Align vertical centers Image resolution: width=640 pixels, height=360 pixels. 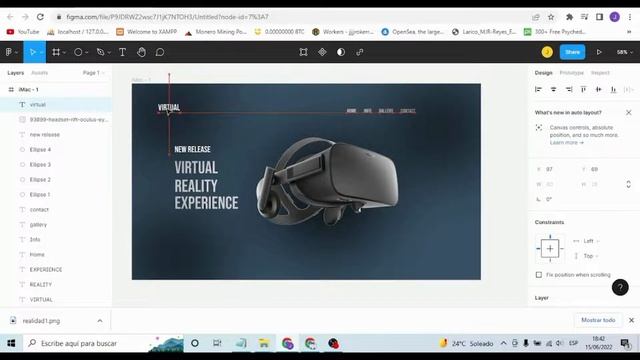598,89
